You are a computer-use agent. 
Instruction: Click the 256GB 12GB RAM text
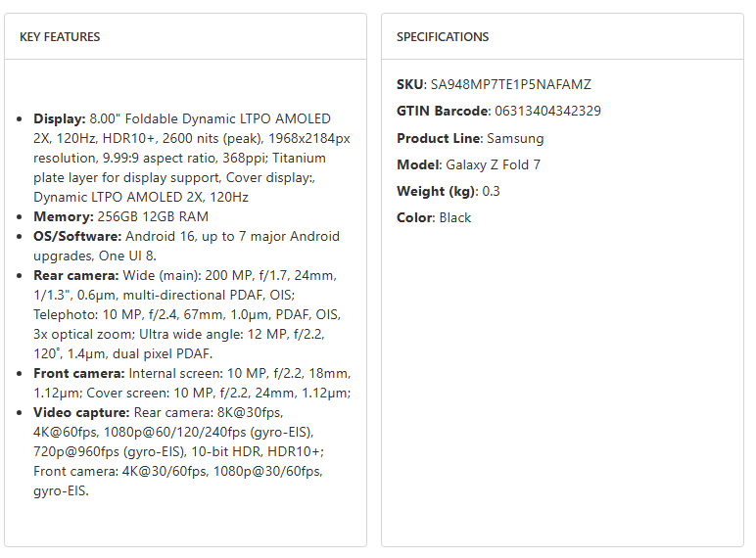point(152,216)
